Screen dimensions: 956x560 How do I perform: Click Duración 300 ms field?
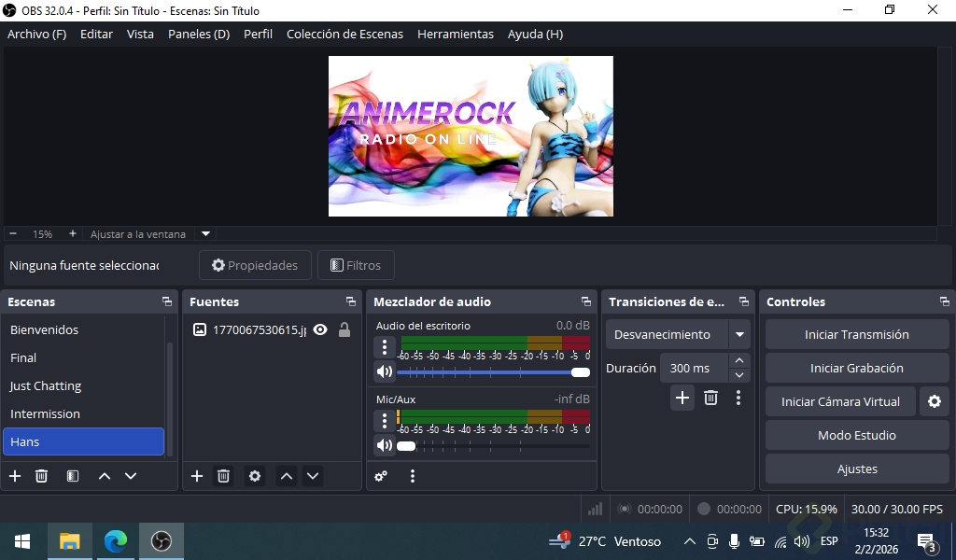pyautogui.click(x=695, y=368)
